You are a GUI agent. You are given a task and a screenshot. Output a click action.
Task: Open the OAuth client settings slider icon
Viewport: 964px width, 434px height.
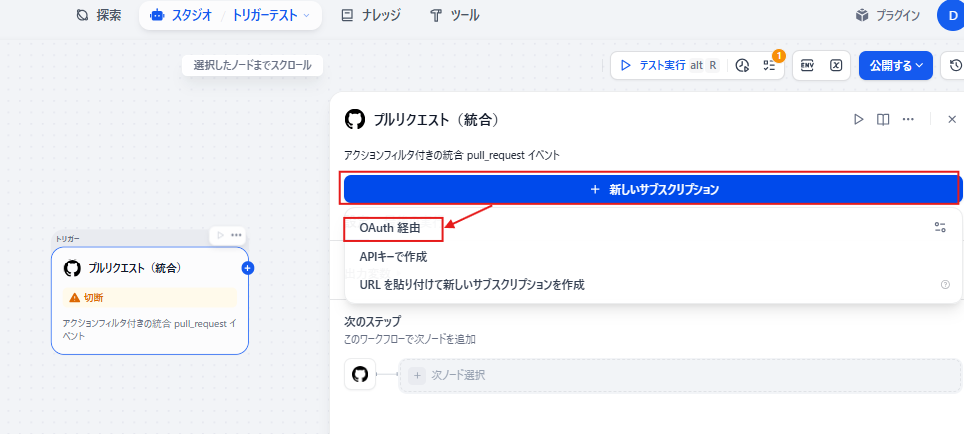click(x=939, y=227)
